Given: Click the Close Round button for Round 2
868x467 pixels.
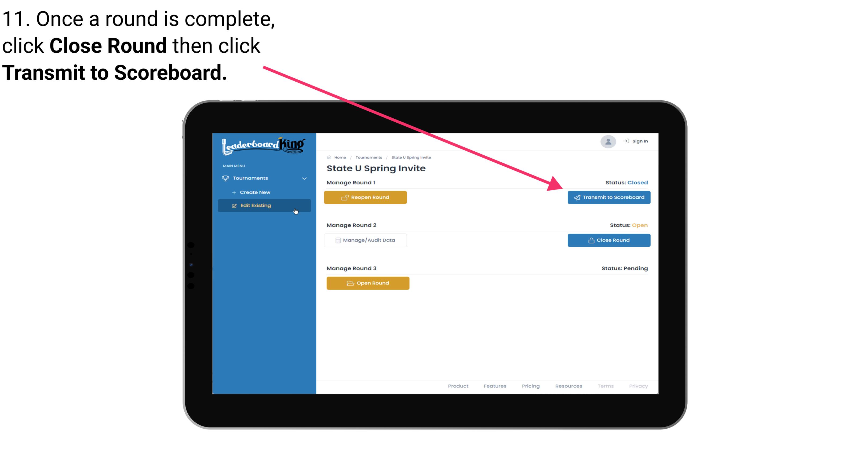Looking at the screenshot, I should coord(609,240).
